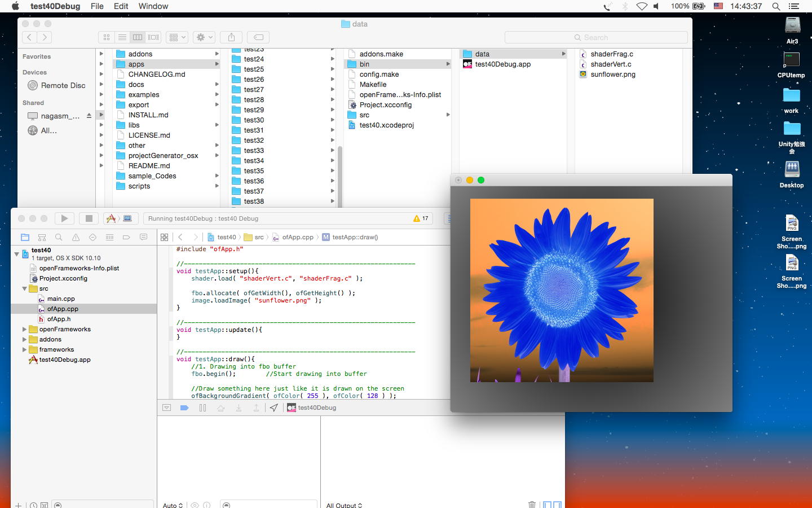Click the Simulate Location arrow icon
Screen dimensions: 812x508
tap(273, 408)
